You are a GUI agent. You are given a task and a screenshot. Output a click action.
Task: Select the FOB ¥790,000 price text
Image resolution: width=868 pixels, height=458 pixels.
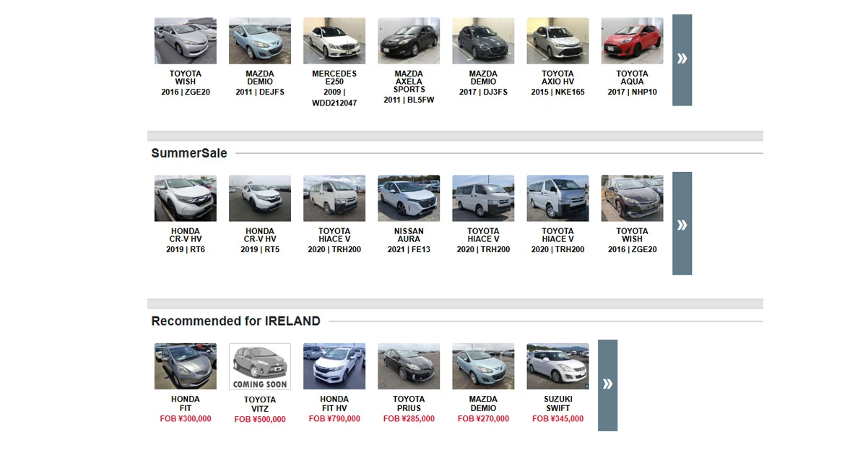(334, 419)
